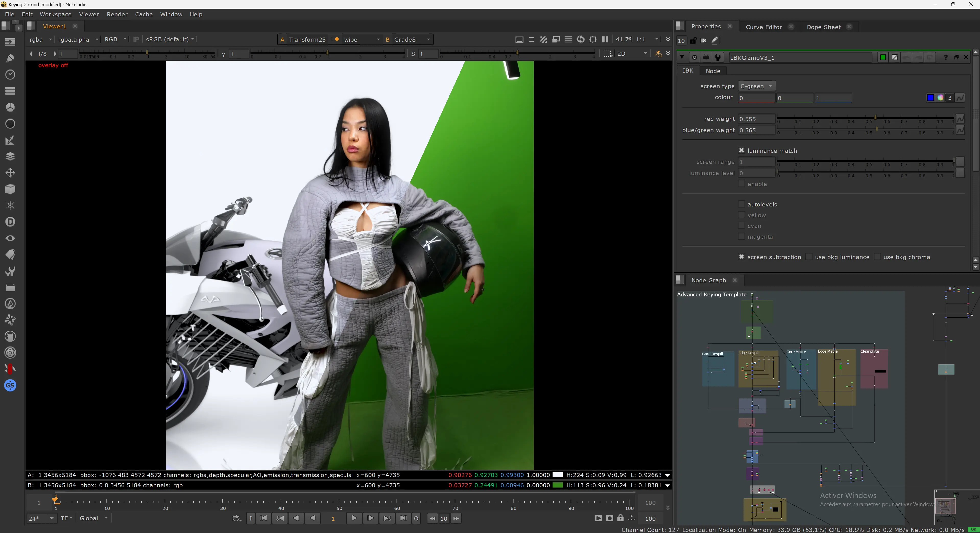Open the Transform nodes menu in toolbar
The height and width of the screenshot is (533, 980).
click(x=10, y=173)
